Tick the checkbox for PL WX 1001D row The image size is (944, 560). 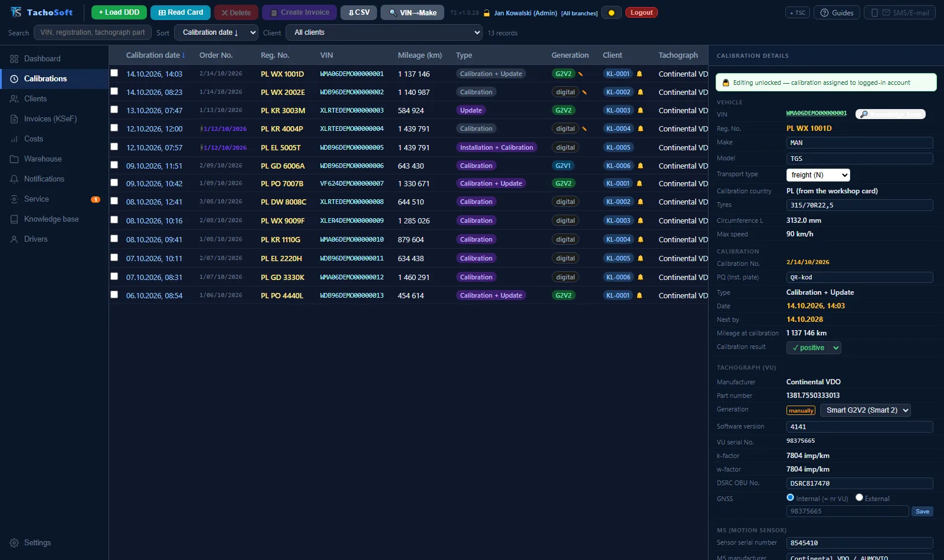(x=114, y=73)
